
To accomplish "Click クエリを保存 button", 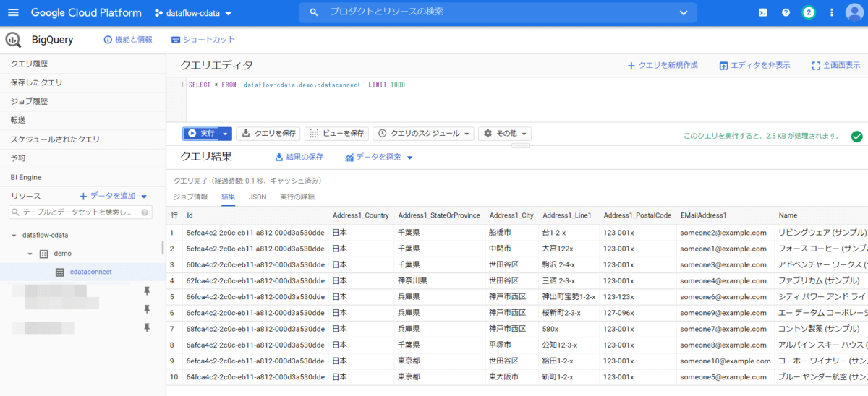I will [x=268, y=134].
